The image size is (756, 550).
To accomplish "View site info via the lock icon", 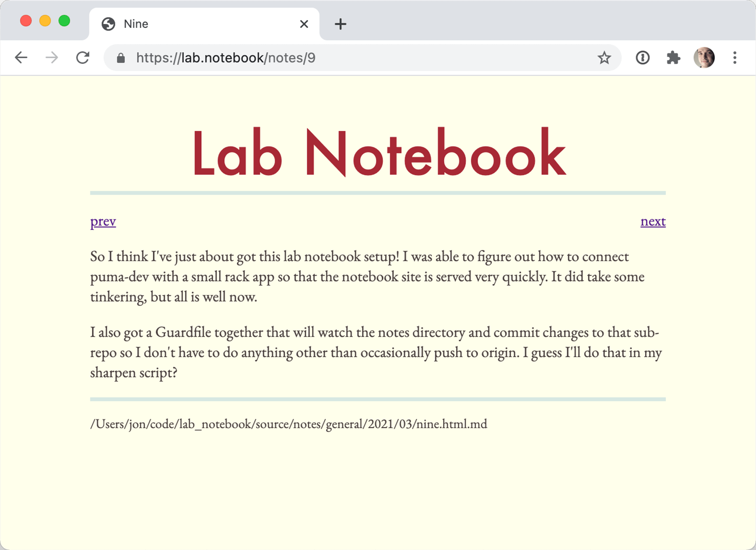I will coord(121,58).
